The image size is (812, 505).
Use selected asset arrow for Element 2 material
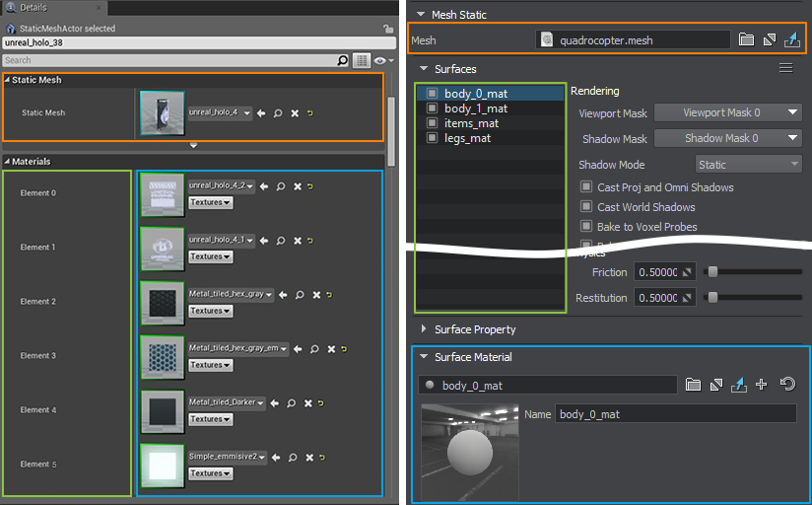point(283,294)
